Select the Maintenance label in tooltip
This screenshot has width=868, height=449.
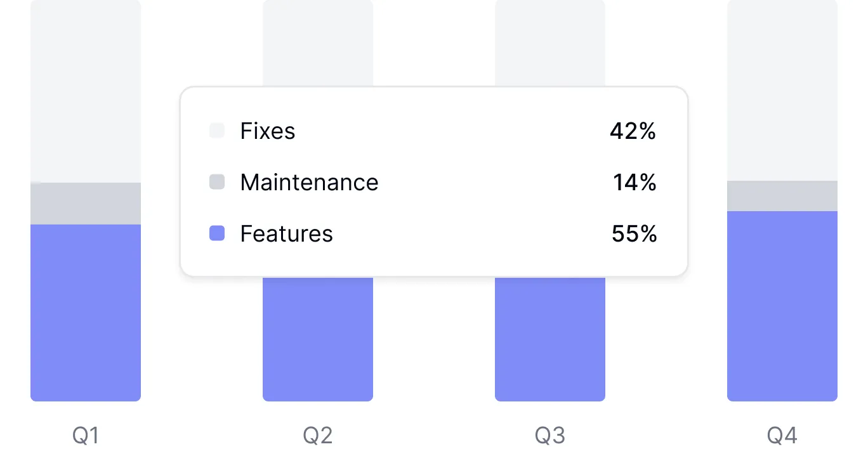(309, 183)
